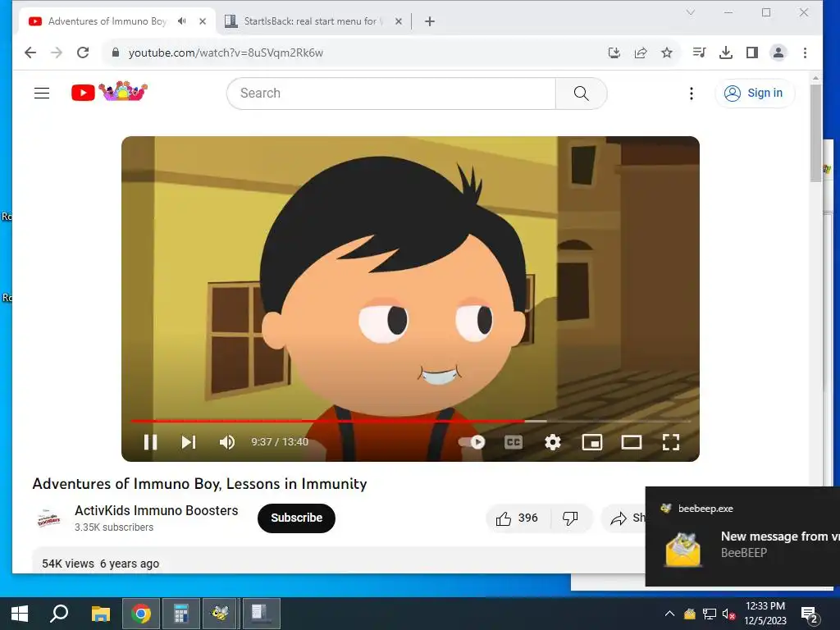This screenshot has width=840, height=630.
Task: Open muted volume tray icon
Action: [x=728, y=614]
